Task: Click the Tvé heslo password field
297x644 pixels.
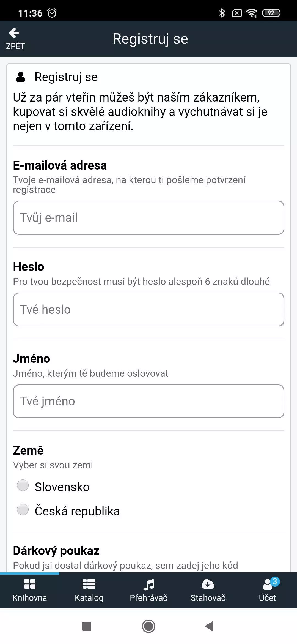Action: [148, 310]
